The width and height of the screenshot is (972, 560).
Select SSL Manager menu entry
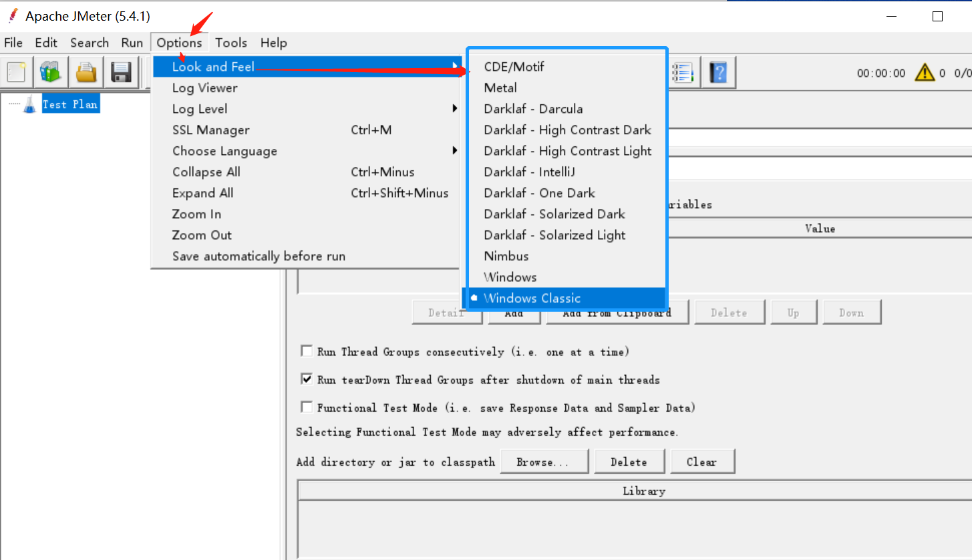307,130
